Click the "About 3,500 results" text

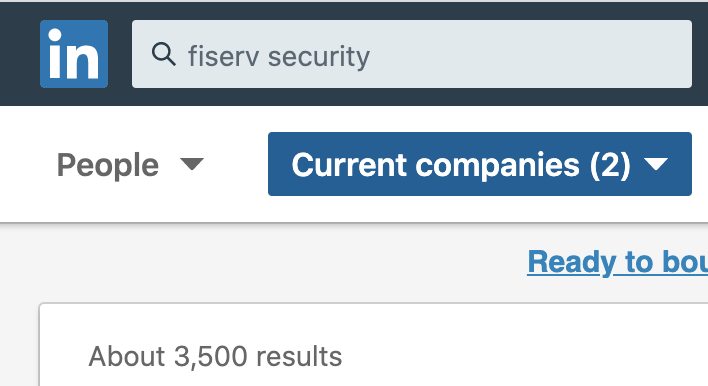pos(215,357)
